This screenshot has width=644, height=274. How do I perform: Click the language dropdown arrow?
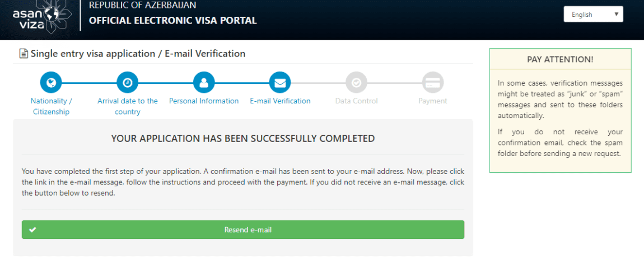click(x=616, y=15)
